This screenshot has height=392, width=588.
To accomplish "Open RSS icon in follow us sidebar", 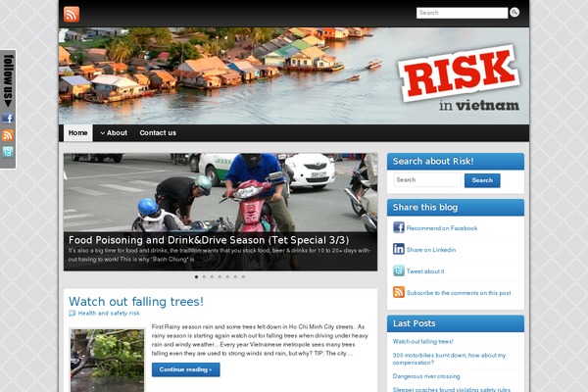I will [x=8, y=135].
